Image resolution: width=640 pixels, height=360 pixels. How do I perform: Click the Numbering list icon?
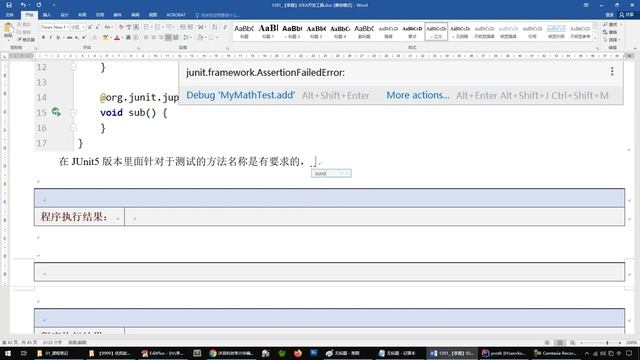(x=158, y=27)
